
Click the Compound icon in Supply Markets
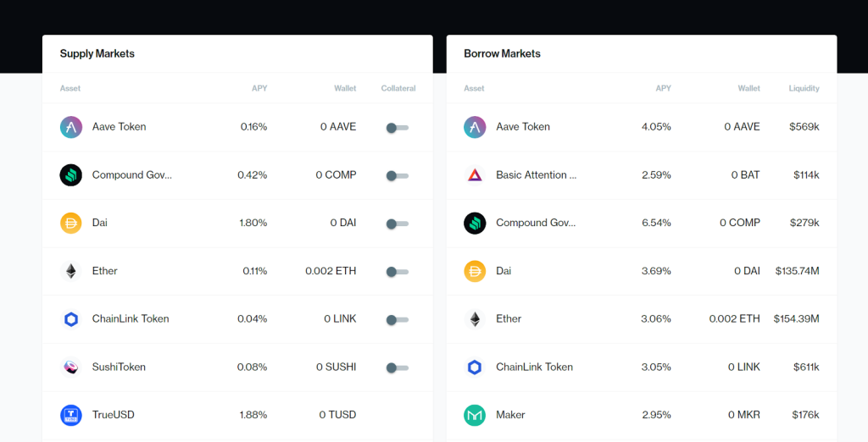[70, 175]
